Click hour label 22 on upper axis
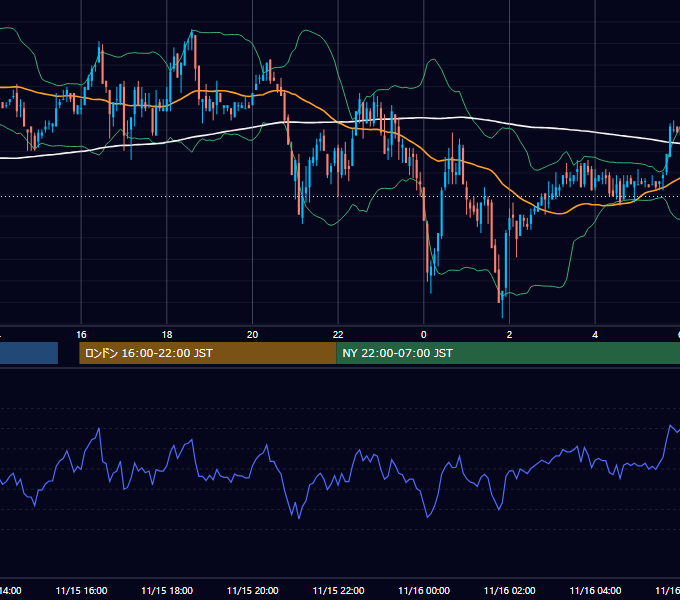The height and width of the screenshot is (600, 680). point(338,335)
